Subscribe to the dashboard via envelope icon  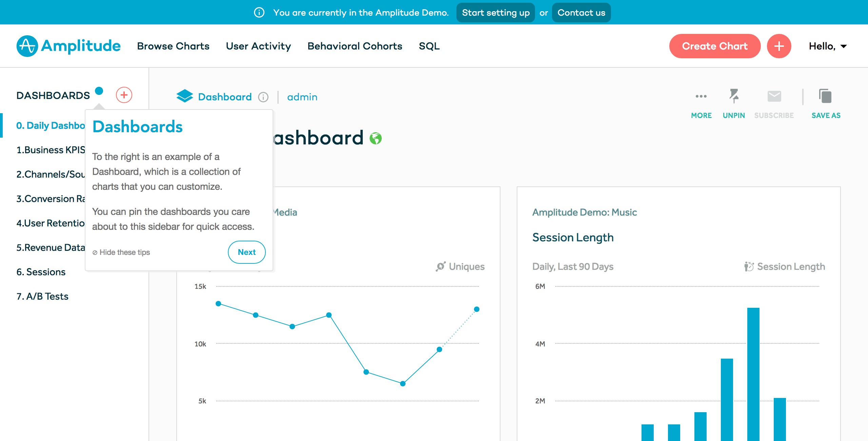(774, 96)
